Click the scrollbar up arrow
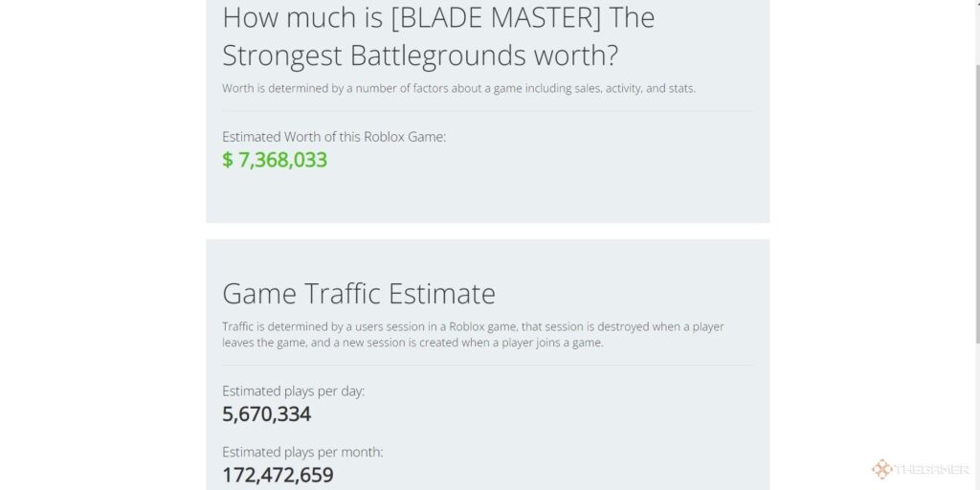The height and width of the screenshot is (490, 980). (x=977, y=3)
